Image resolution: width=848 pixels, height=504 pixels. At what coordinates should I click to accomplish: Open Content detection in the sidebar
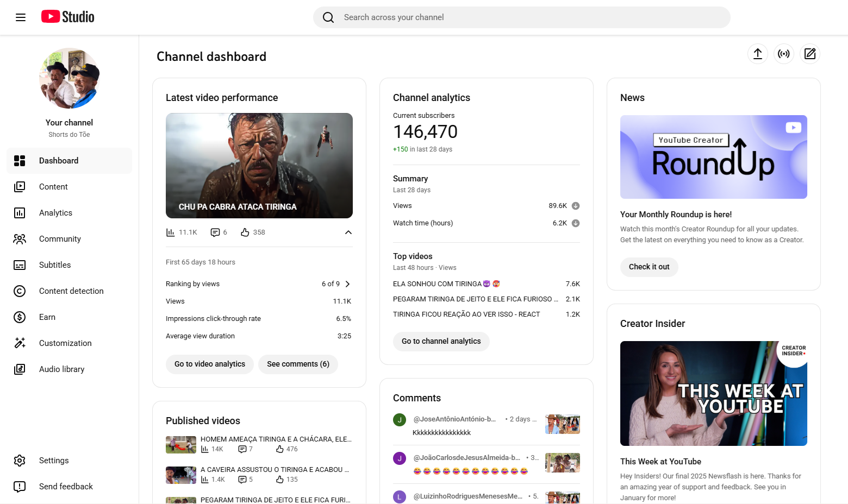[x=71, y=291]
